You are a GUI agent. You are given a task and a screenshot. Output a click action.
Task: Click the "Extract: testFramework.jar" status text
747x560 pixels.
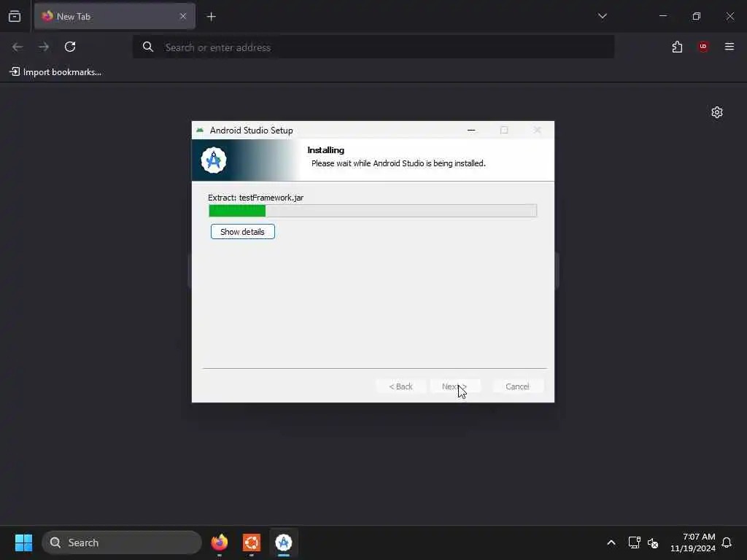256,198
